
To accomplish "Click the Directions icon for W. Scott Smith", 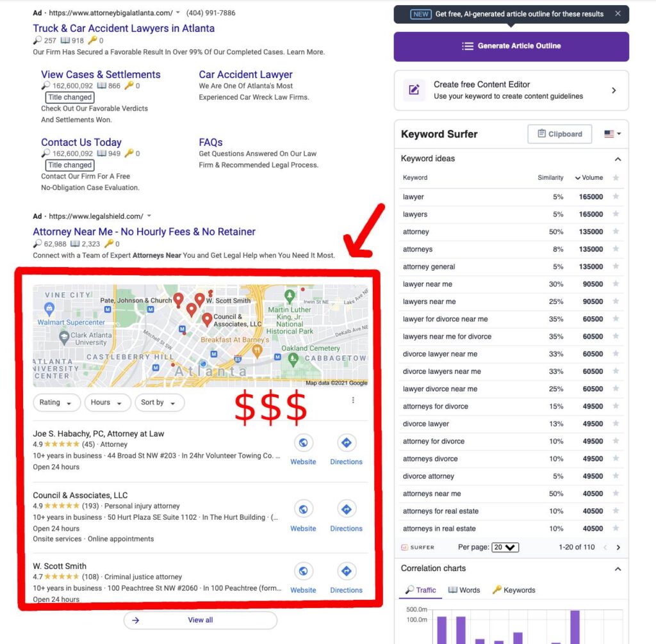I will pos(346,571).
